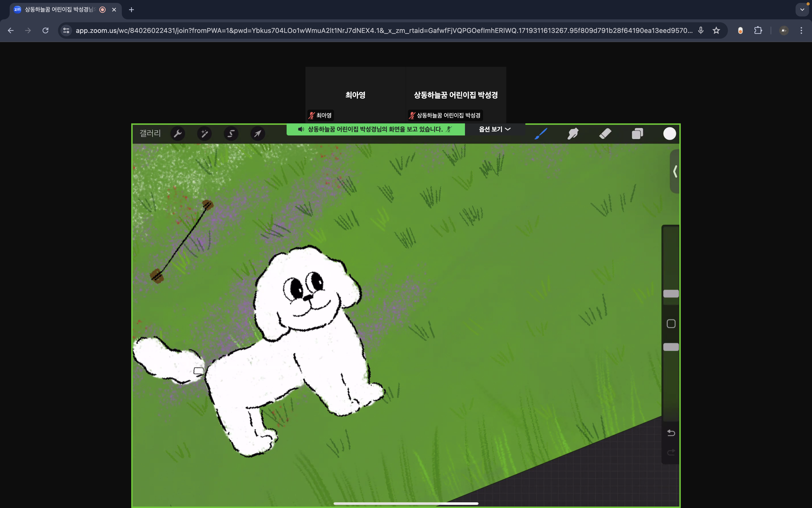Open the Extensions puzzle menu

[x=758, y=30]
